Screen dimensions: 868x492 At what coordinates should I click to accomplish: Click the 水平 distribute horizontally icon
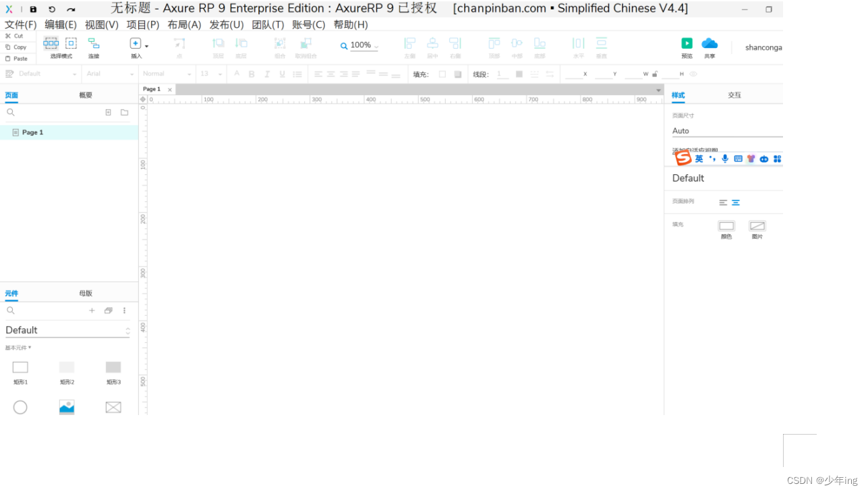pyautogui.click(x=578, y=43)
